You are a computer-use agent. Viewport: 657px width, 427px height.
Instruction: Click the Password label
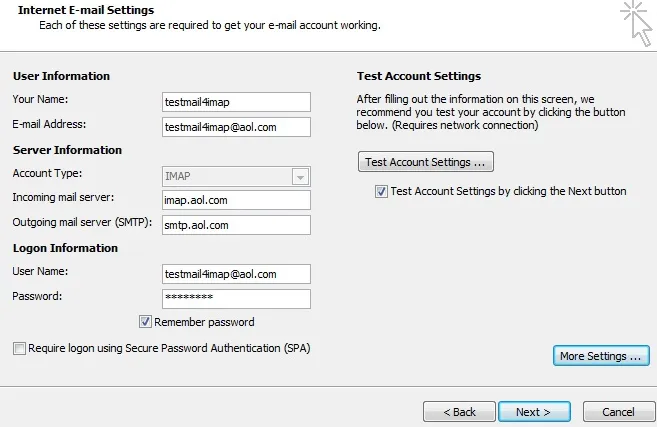pos(37,296)
